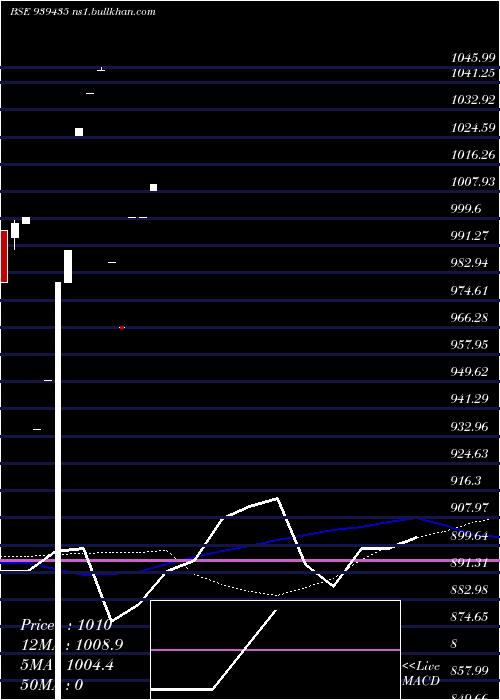The height and width of the screenshot is (700, 500).
Task: Click the 974.61 price axis label
Action: [469, 291]
